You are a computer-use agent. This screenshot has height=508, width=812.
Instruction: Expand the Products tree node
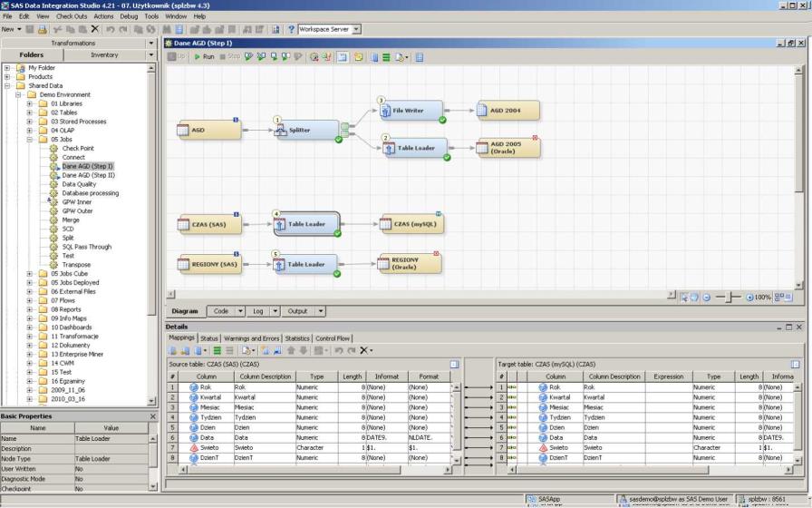(x=7, y=77)
